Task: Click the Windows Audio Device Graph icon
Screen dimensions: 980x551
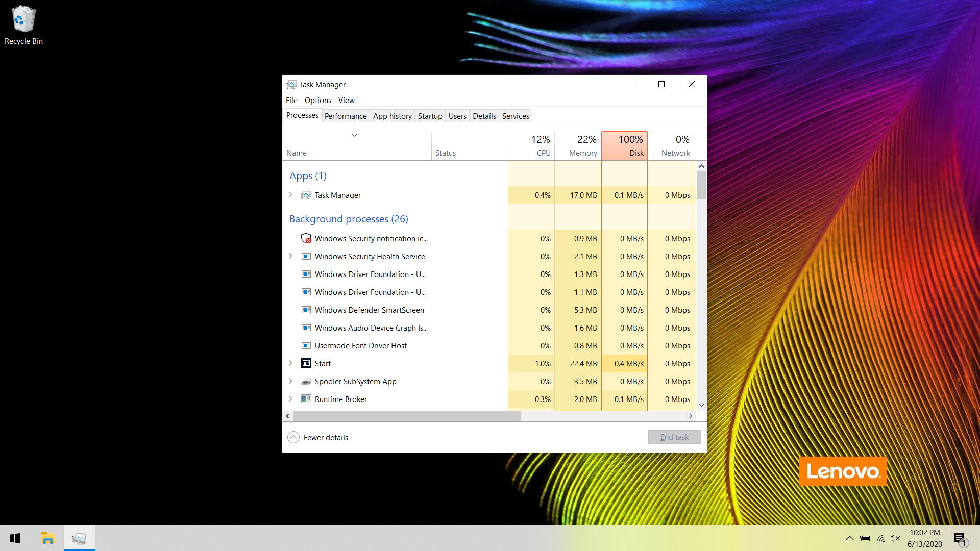Action: [x=306, y=328]
